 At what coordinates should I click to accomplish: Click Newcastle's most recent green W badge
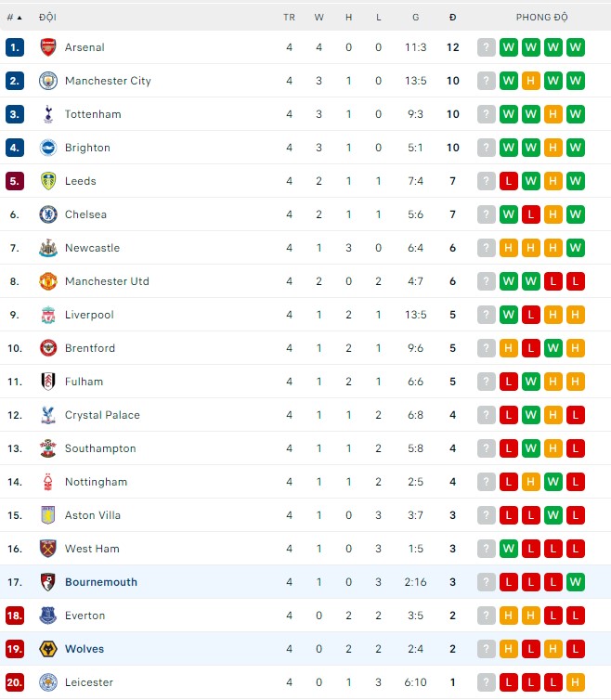[576, 248]
